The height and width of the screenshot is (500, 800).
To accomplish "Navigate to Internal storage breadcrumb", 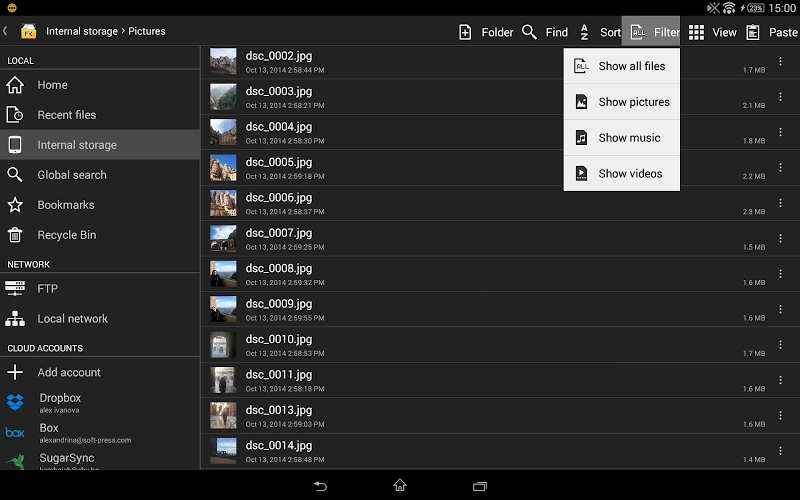I will coord(82,31).
